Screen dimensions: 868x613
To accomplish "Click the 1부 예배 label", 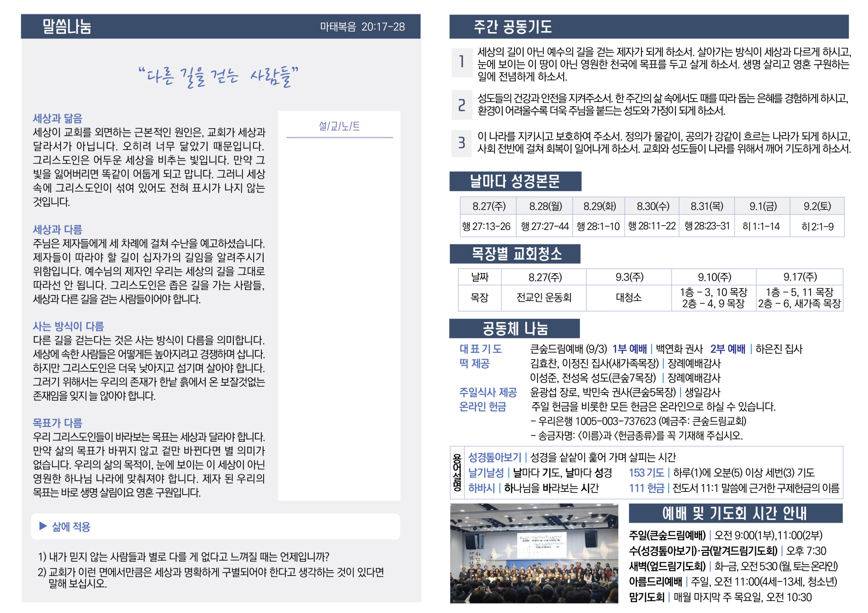I will tap(630, 349).
